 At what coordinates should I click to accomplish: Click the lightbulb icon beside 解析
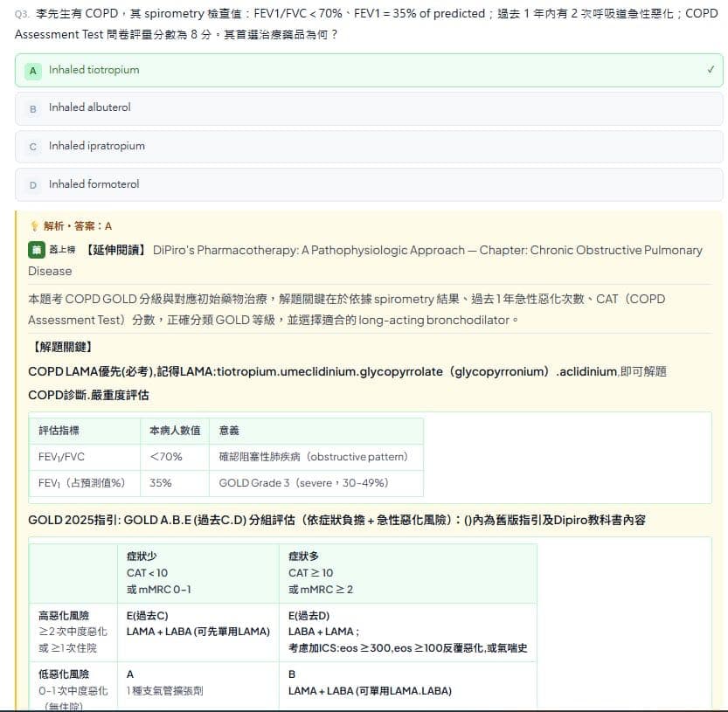[34, 226]
